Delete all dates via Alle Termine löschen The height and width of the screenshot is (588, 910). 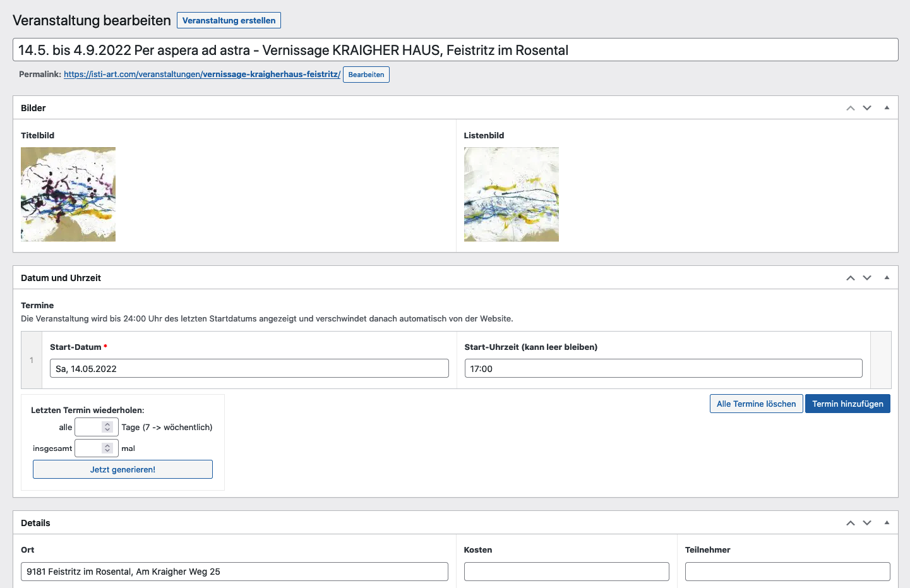tap(756, 404)
